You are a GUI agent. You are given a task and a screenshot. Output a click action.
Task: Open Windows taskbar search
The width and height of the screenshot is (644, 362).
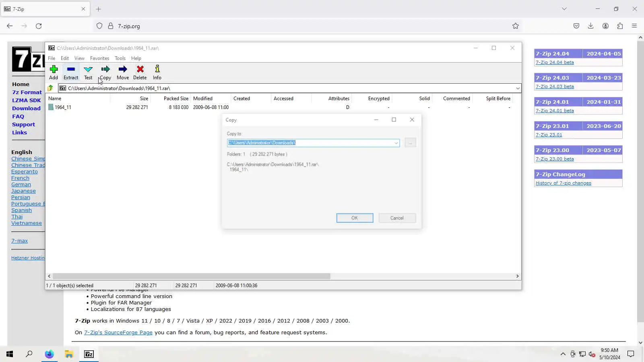click(29, 354)
